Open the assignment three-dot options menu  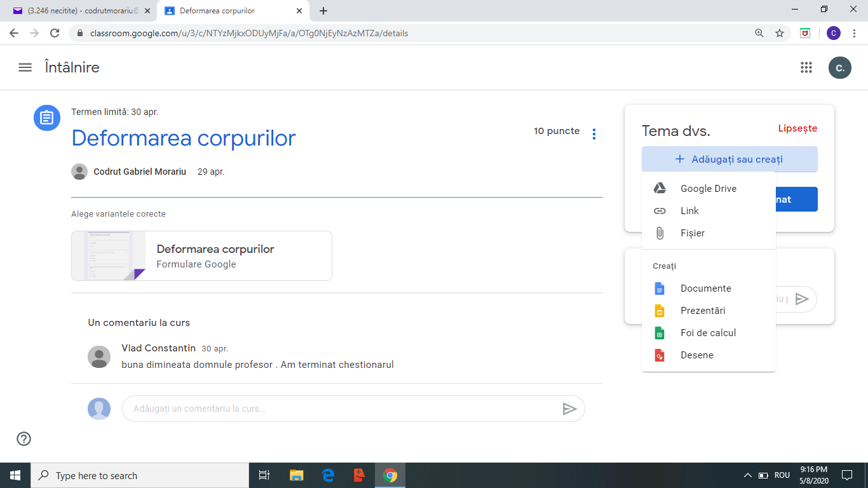point(594,134)
